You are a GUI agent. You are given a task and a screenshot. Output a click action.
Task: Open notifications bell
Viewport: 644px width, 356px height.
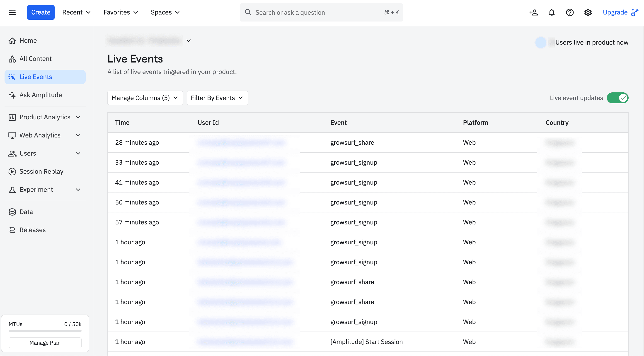552,12
